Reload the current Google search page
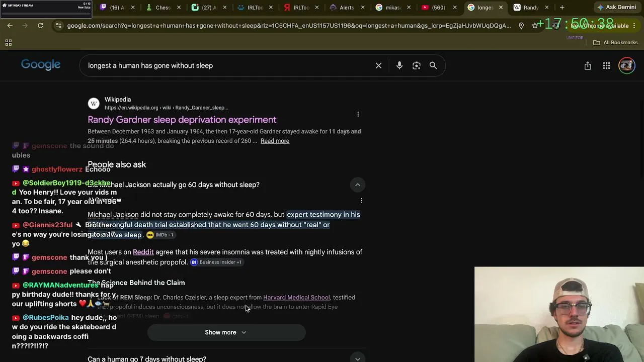644x362 pixels. [40, 26]
